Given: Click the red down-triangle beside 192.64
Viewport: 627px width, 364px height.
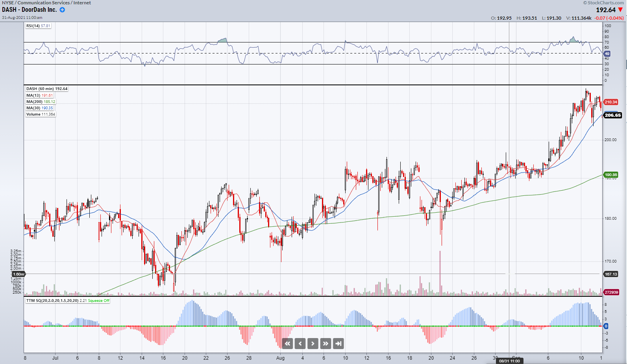Looking at the screenshot, I should (x=620, y=10).
